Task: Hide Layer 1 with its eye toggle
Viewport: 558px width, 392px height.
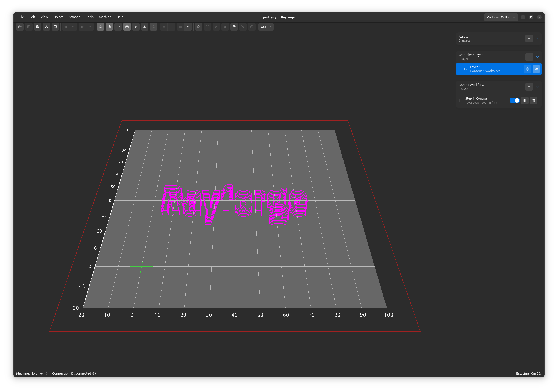Action: 536,69
